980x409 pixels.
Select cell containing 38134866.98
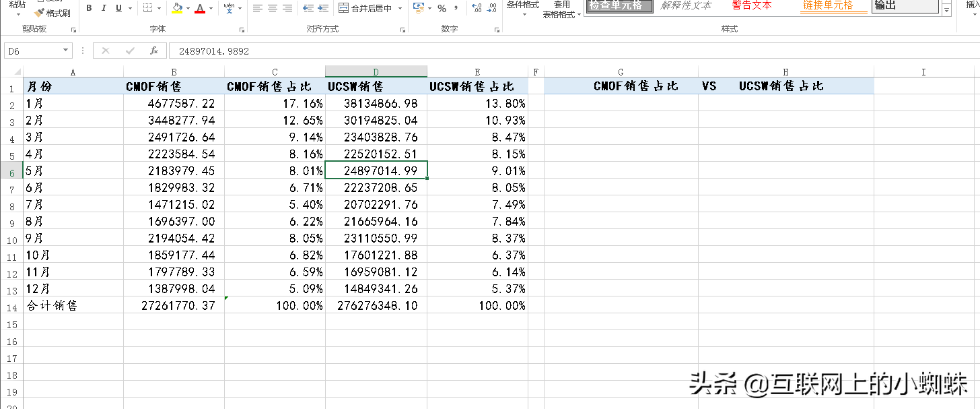(x=376, y=103)
